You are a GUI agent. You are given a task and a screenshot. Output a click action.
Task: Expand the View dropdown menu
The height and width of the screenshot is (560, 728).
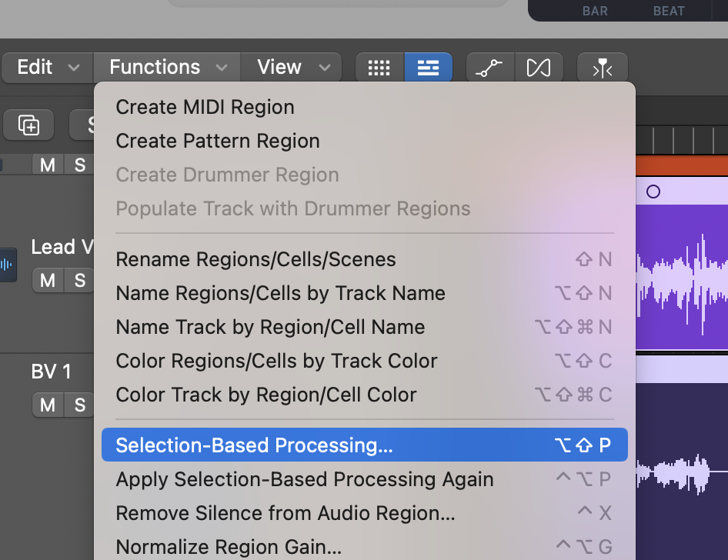[290, 68]
